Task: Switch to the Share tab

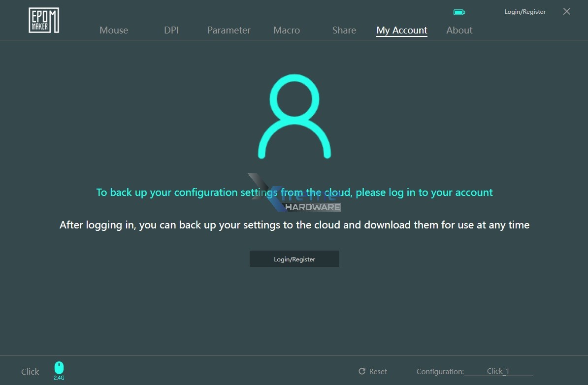Action: click(x=344, y=30)
